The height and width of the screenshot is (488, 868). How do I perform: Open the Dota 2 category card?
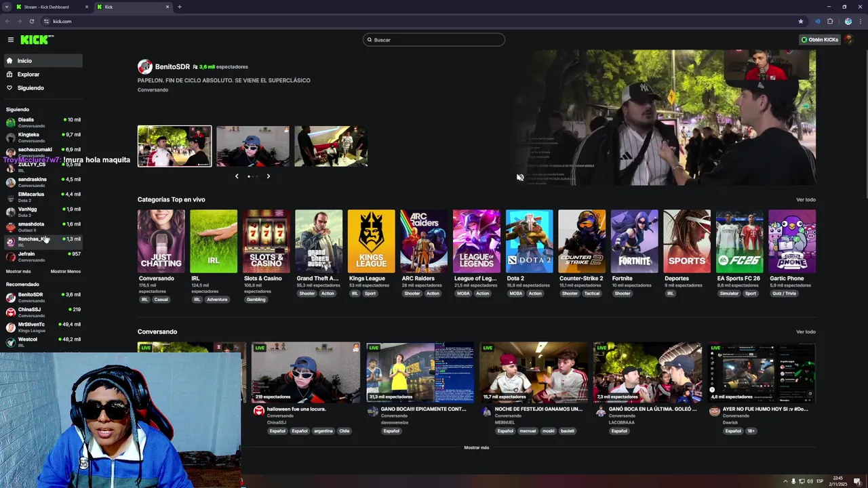coord(530,241)
